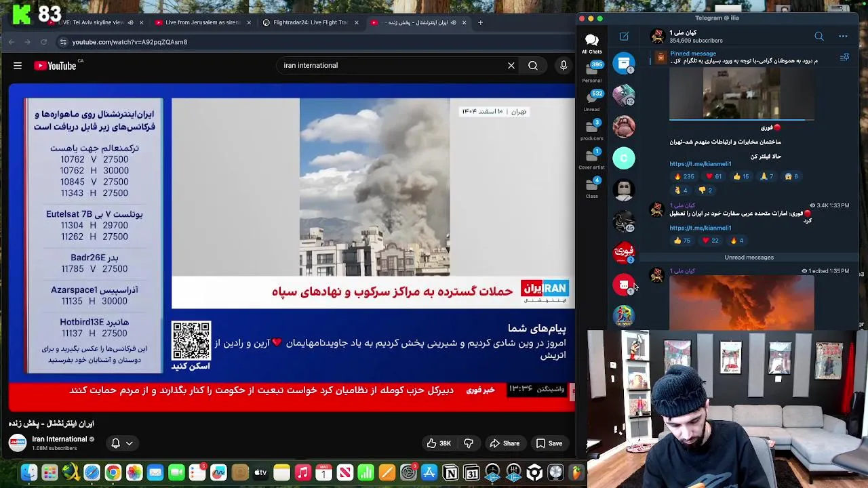Close the Flightradar24 browser tab

pyautogui.click(x=357, y=22)
